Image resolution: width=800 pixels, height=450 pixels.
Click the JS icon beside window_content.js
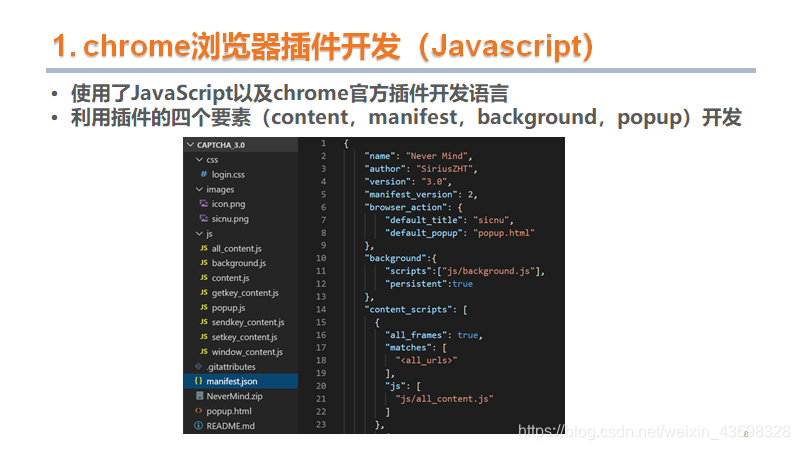[x=204, y=352]
